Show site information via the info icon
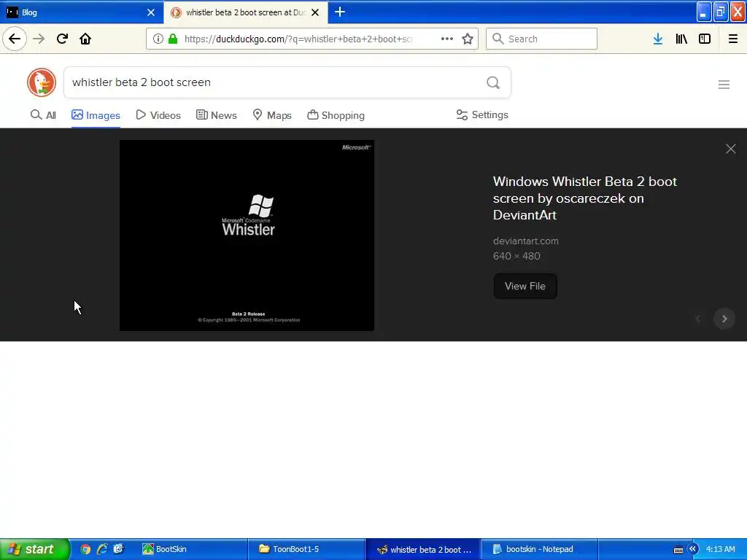Image resolution: width=747 pixels, height=560 pixels. [x=158, y=39]
